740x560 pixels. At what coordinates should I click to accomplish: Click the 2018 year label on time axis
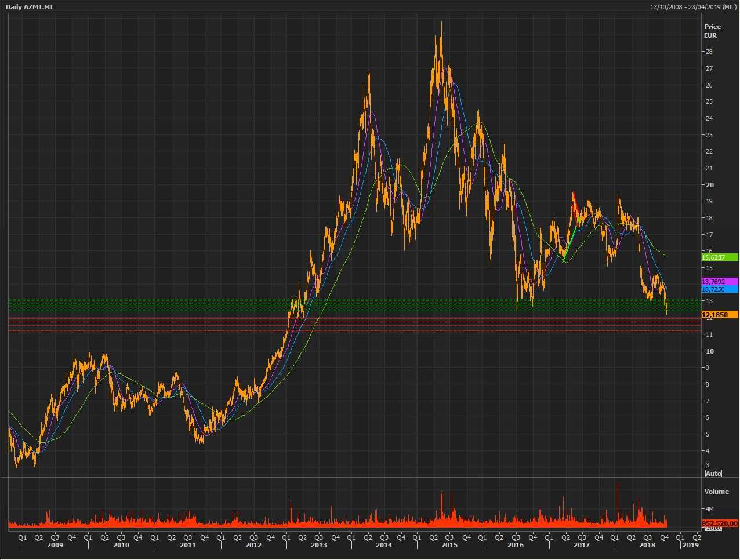point(647,545)
